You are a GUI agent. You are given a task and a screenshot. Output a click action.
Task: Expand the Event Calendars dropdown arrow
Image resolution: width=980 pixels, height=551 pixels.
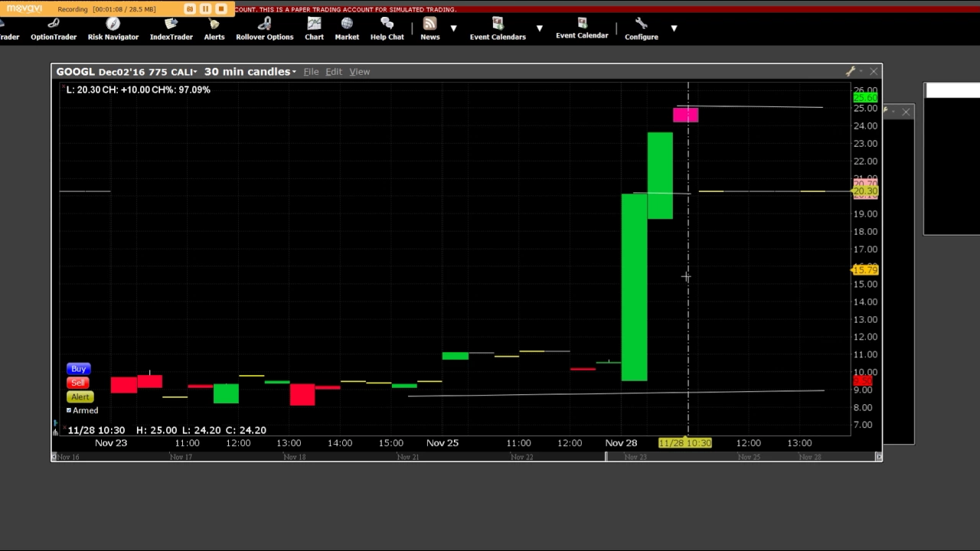click(539, 28)
